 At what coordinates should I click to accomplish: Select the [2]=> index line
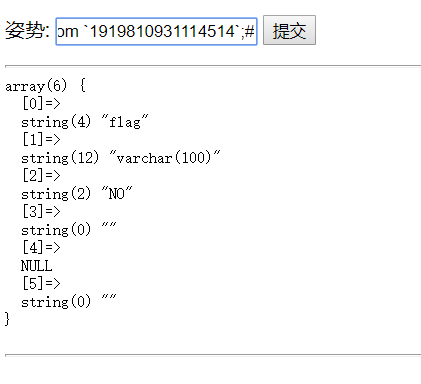[x=41, y=176]
